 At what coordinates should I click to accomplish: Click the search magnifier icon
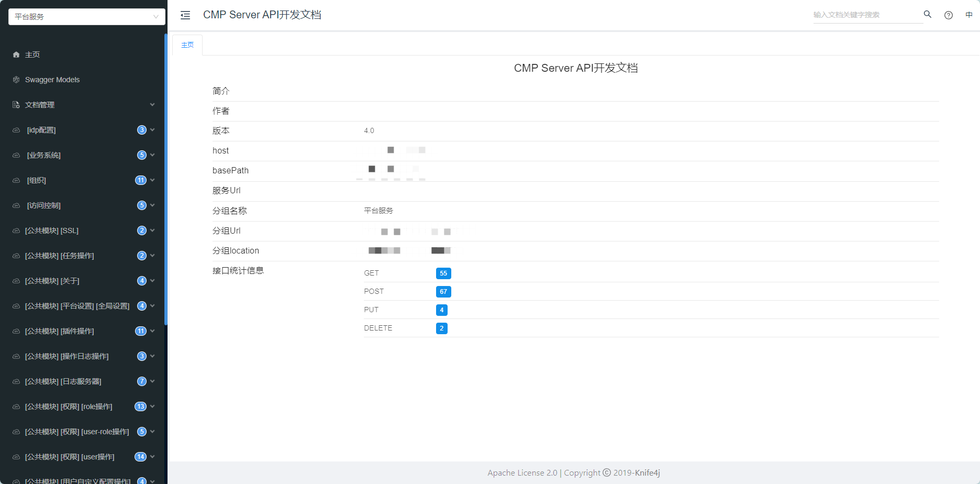click(x=927, y=15)
